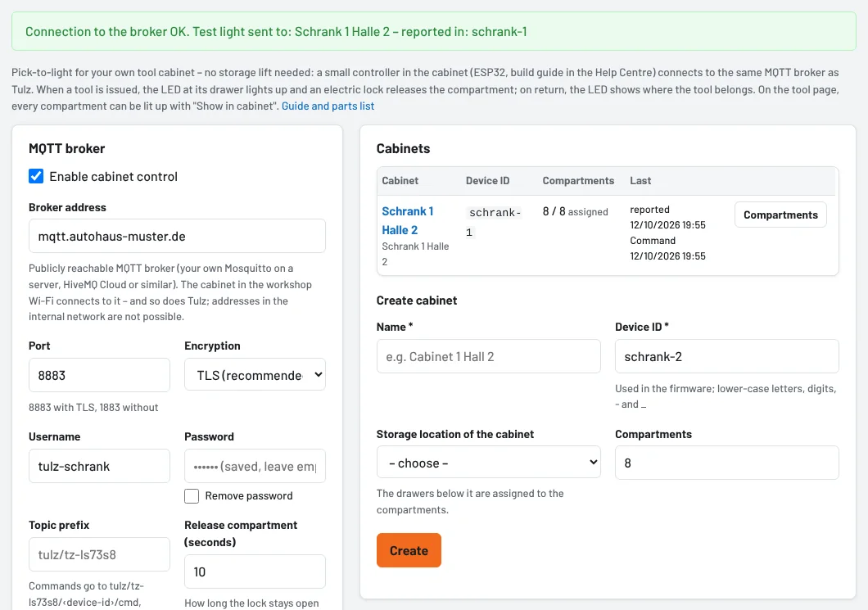Open the Schrank 1 Halle 2 cabinet link
Image resolution: width=868 pixels, height=610 pixels.
click(408, 220)
